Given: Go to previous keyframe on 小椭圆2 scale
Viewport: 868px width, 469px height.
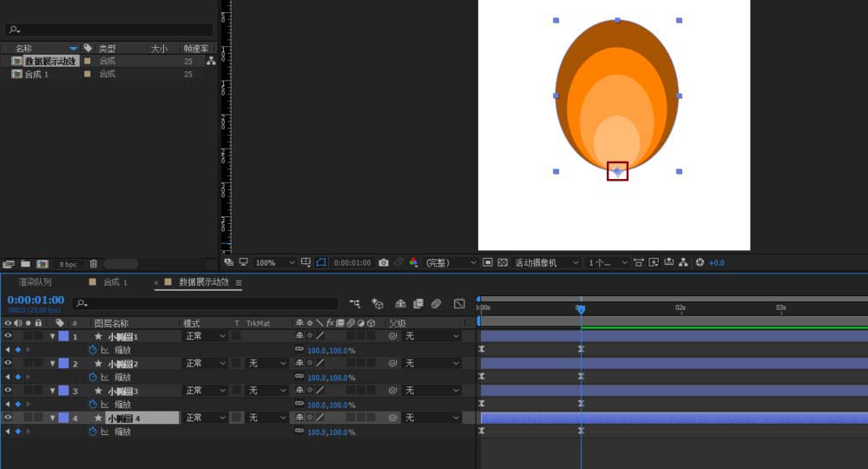Looking at the screenshot, I should pos(8,377).
